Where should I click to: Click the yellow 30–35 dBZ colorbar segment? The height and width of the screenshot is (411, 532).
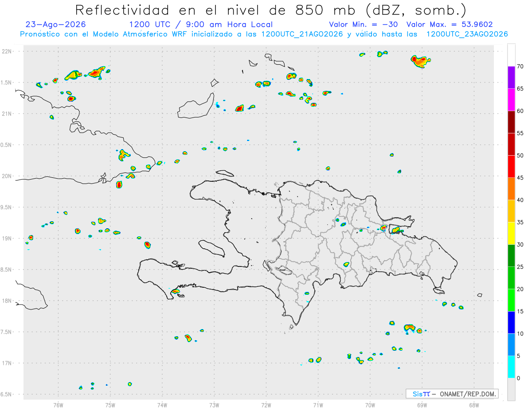511,234
